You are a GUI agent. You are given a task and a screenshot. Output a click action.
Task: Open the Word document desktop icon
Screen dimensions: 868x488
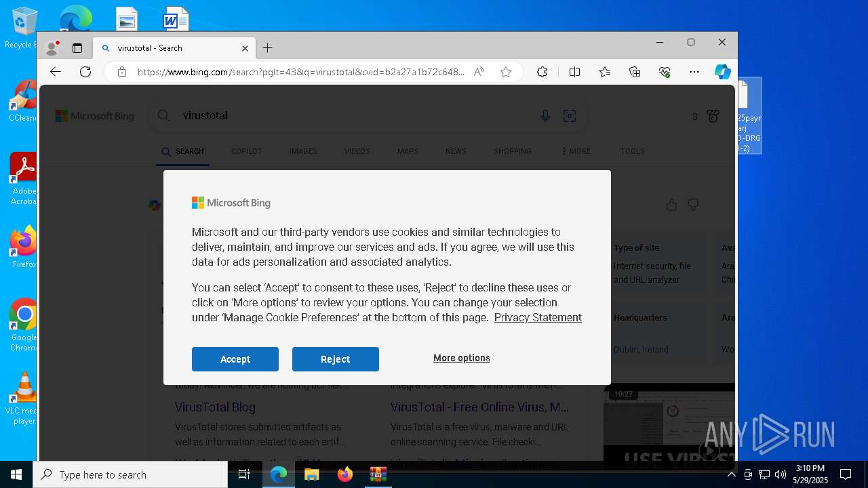point(176,19)
